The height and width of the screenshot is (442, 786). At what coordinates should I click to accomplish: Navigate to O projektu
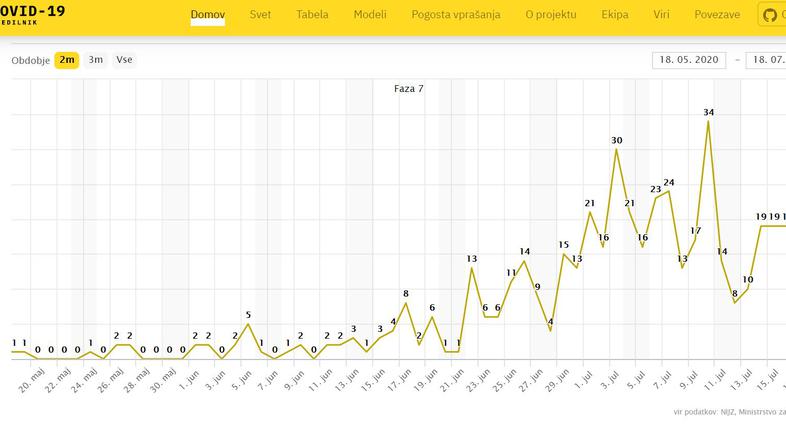pos(554,16)
